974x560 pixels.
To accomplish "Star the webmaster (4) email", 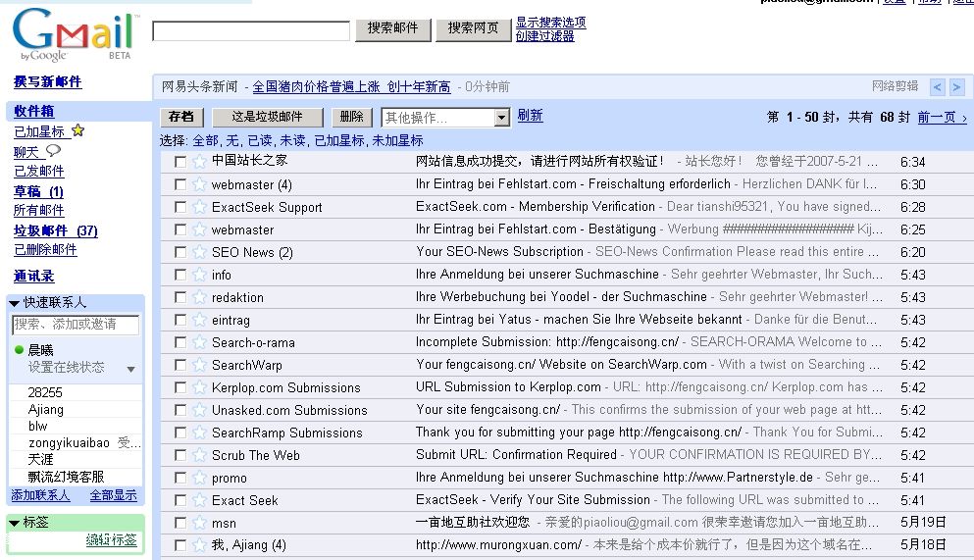I will click(x=199, y=184).
